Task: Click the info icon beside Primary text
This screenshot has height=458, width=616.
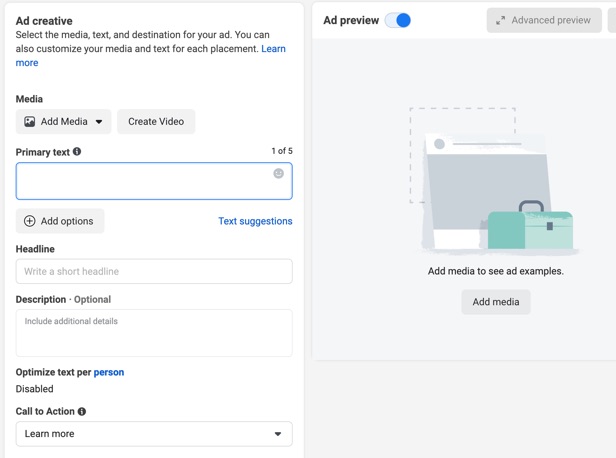Action: click(x=77, y=151)
